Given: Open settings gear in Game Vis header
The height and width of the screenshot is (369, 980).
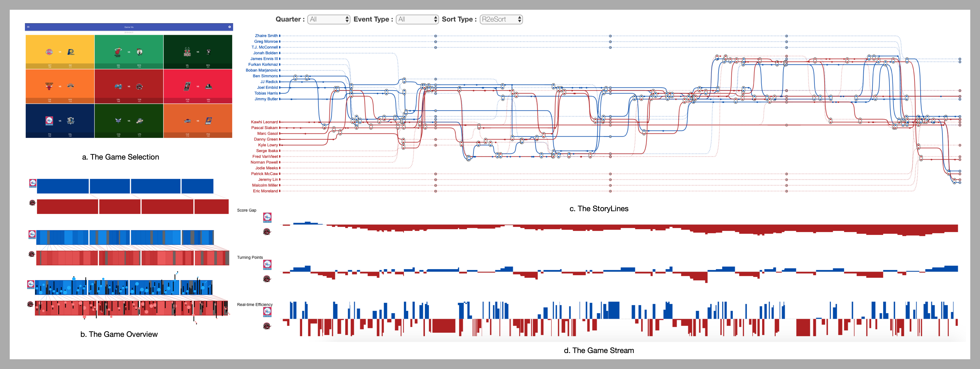Looking at the screenshot, I should [x=229, y=27].
